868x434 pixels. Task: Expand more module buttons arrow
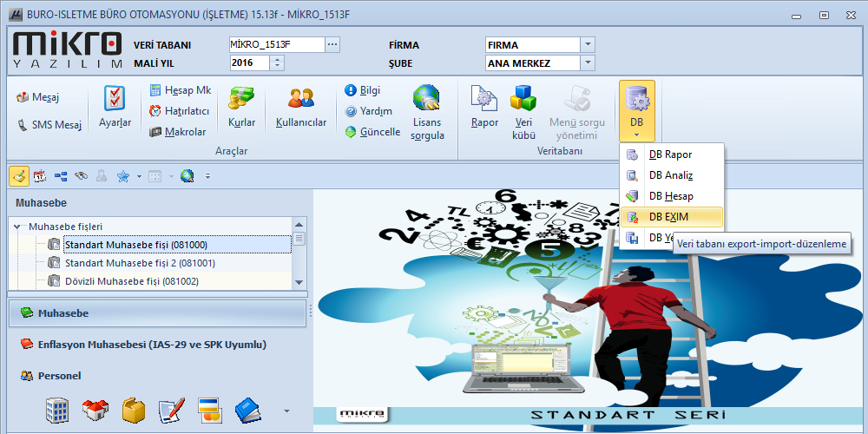pyautogui.click(x=286, y=411)
